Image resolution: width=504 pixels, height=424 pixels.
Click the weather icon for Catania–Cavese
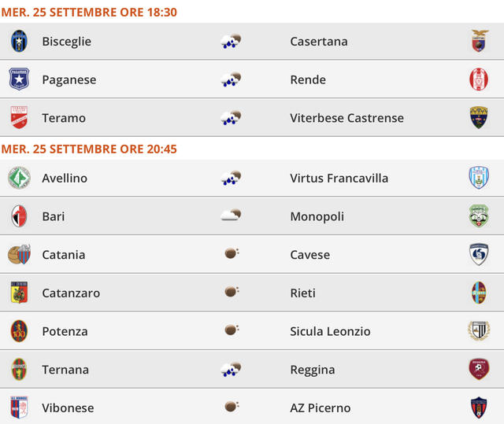(x=232, y=254)
